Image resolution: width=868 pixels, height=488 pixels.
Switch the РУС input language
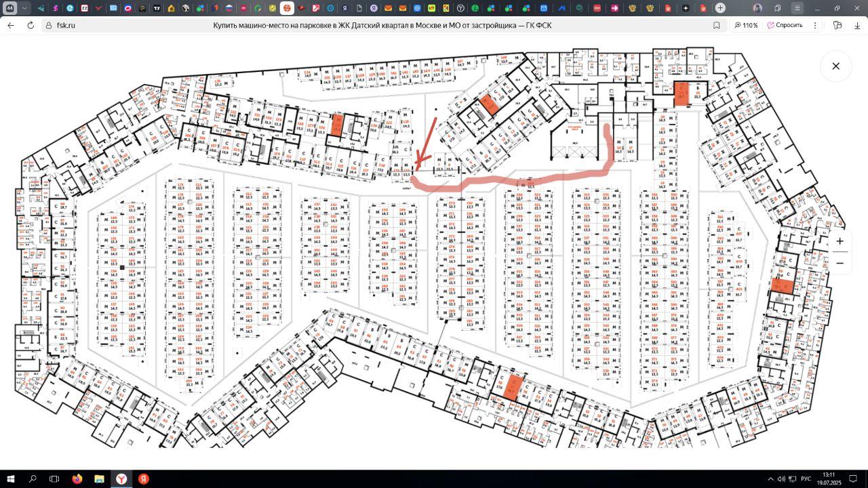pyautogui.click(x=806, y=479)
